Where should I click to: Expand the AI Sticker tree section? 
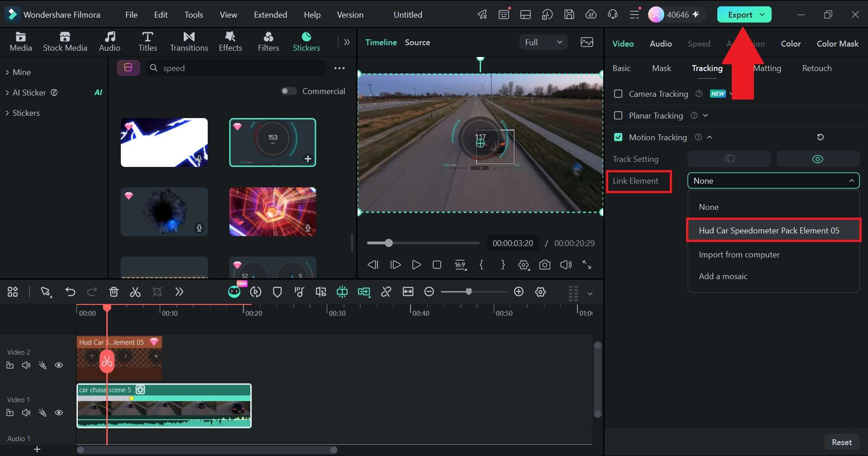[7, 93]
